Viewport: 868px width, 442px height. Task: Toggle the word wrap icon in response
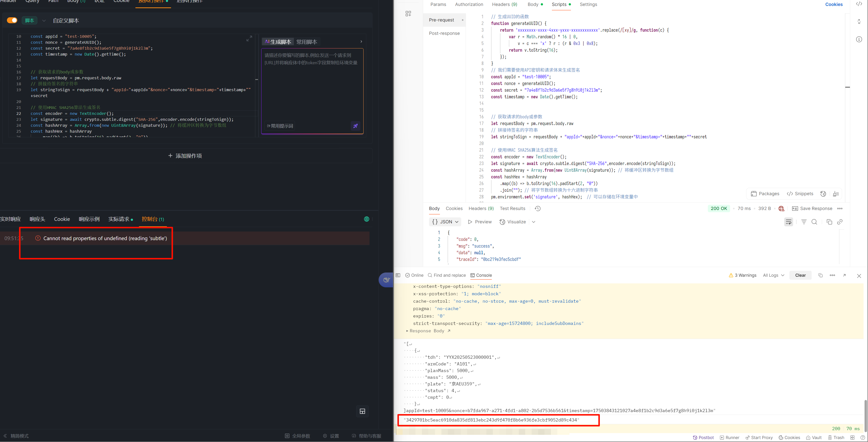tap(788, 222)
